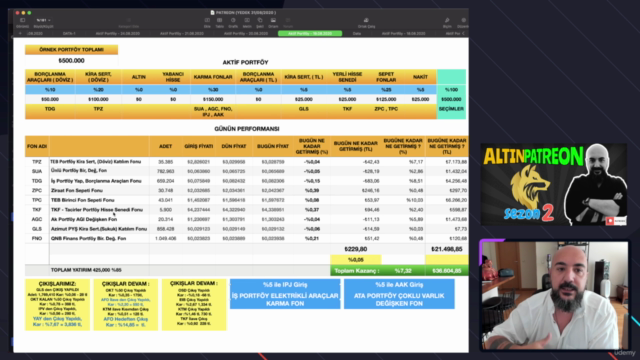Select the SUA , AGC, FNO, IPJ , AAK cell
Image resolution: width=640 pixels, height=360 pixels.
coord(213,112)
